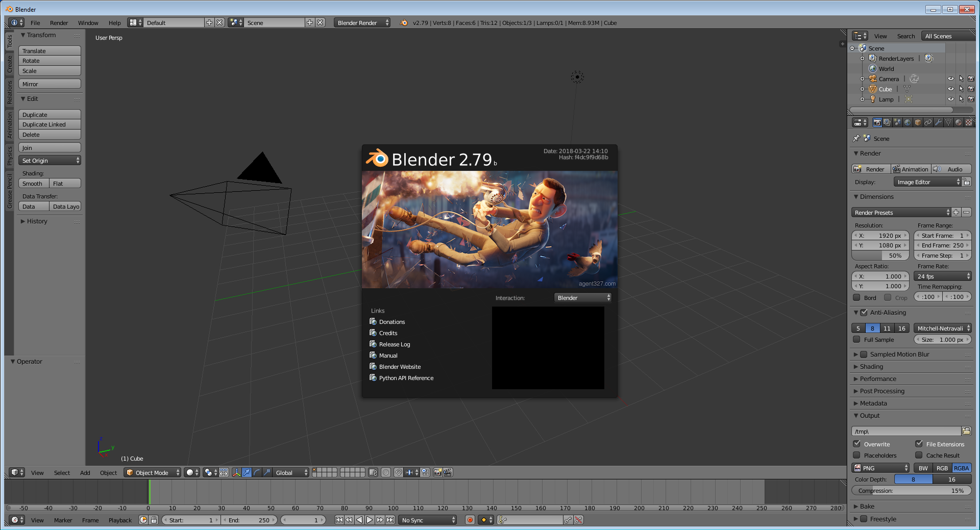Screen dimensions: 980x530
Task: Click the OpenGL render image camera icon
Action: tap(437, 472)
